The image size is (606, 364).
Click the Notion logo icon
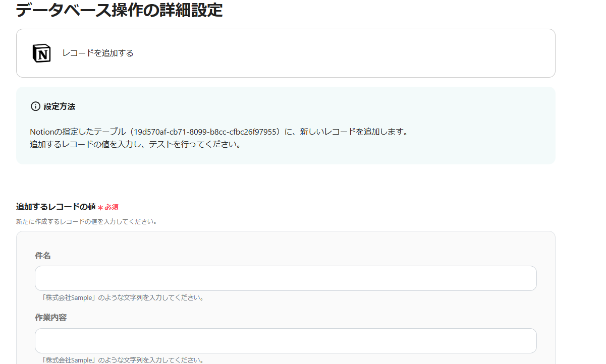pyautogui.click(x=41, y=53)
